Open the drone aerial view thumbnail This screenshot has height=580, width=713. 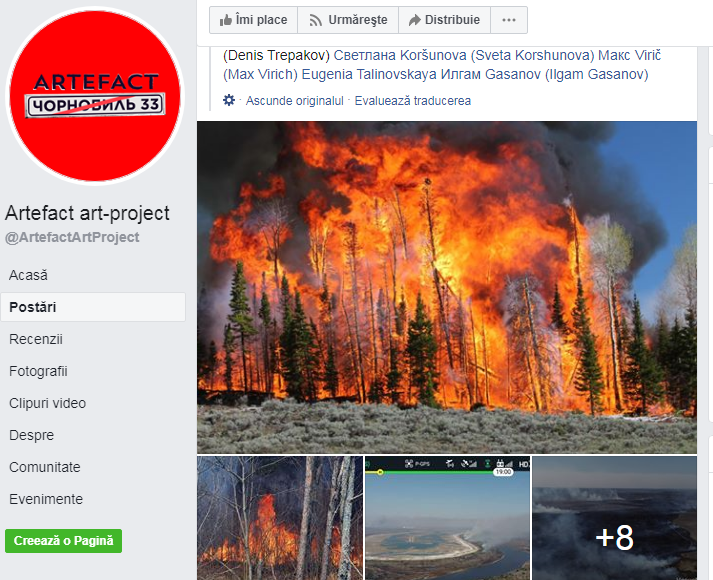tap(447, 518)
